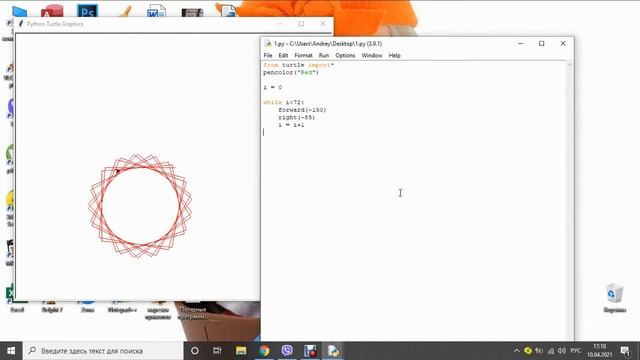
Task: Minimize the IDLE editor window
Action: 520,43
